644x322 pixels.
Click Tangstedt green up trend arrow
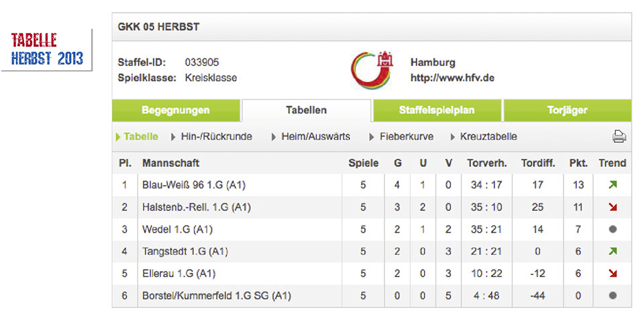click(x=612, y=252)
